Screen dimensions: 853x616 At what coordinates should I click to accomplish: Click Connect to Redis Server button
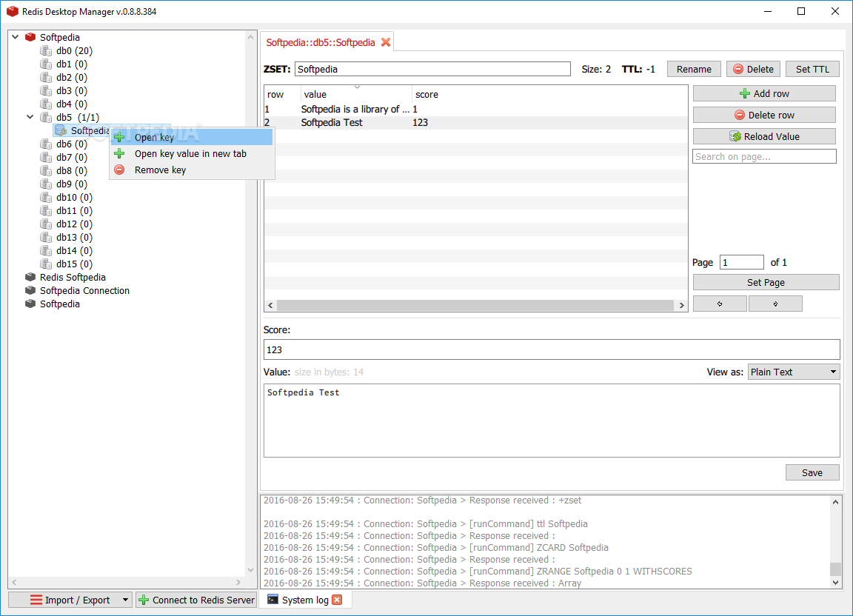(x=195, y=600)
